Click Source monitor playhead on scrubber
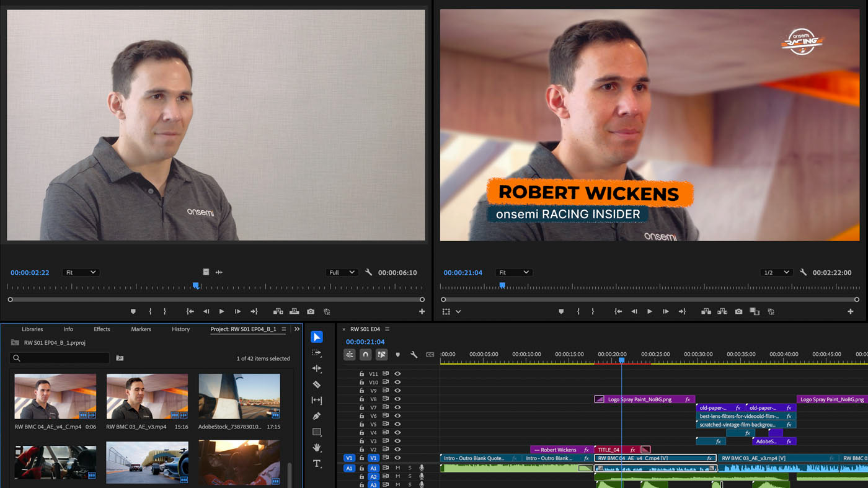This screenshot has height=488, width=868. coord(196,286)
